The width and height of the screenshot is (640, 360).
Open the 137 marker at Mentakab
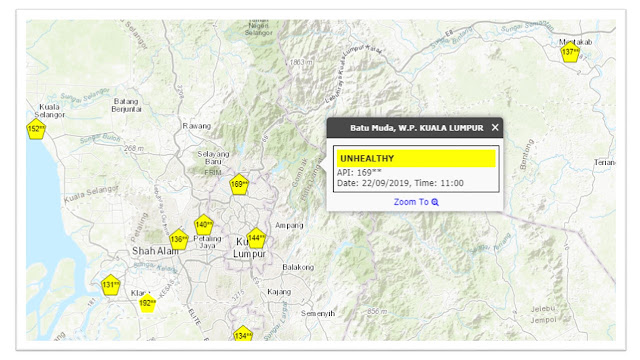[570, 52]
